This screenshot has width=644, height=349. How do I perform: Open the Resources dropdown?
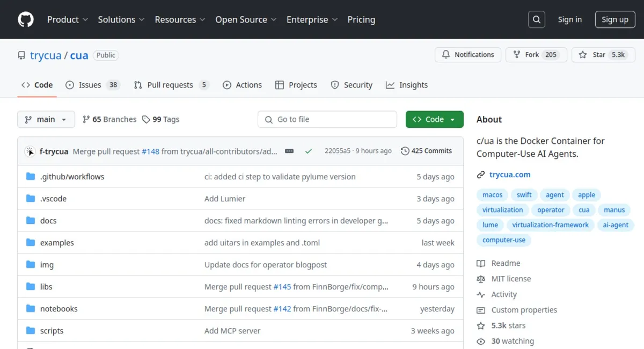tap(180, 19)
